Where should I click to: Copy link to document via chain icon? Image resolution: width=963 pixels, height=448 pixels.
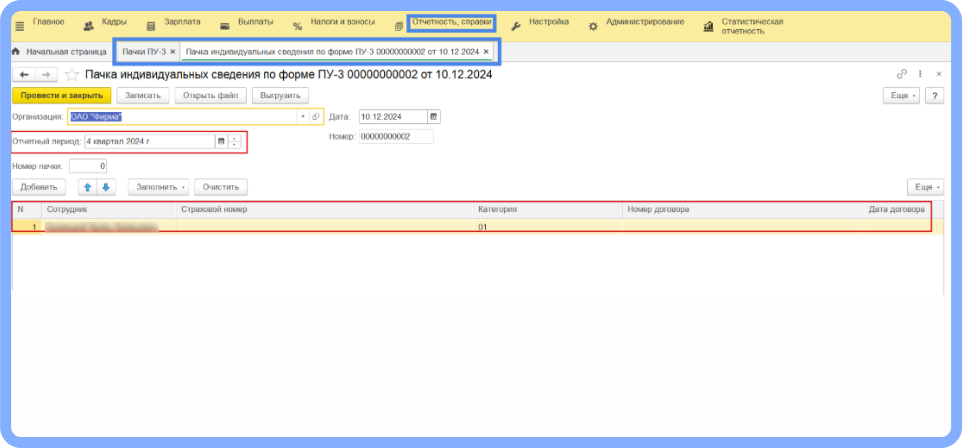902,74
